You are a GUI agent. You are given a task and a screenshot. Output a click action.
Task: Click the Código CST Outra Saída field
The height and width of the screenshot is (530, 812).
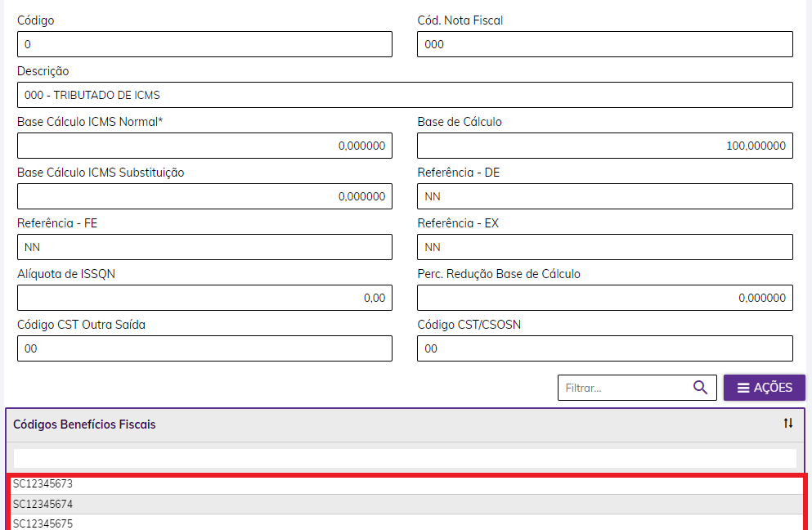204,348
